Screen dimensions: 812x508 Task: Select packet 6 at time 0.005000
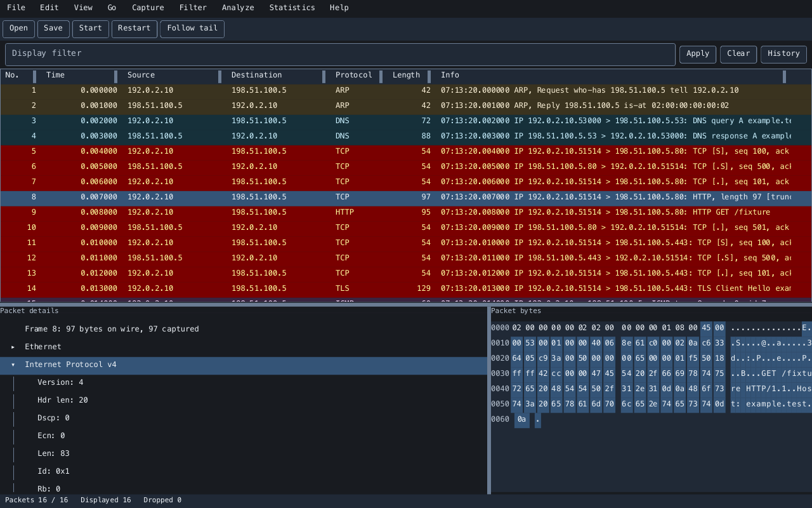point(406,166)
